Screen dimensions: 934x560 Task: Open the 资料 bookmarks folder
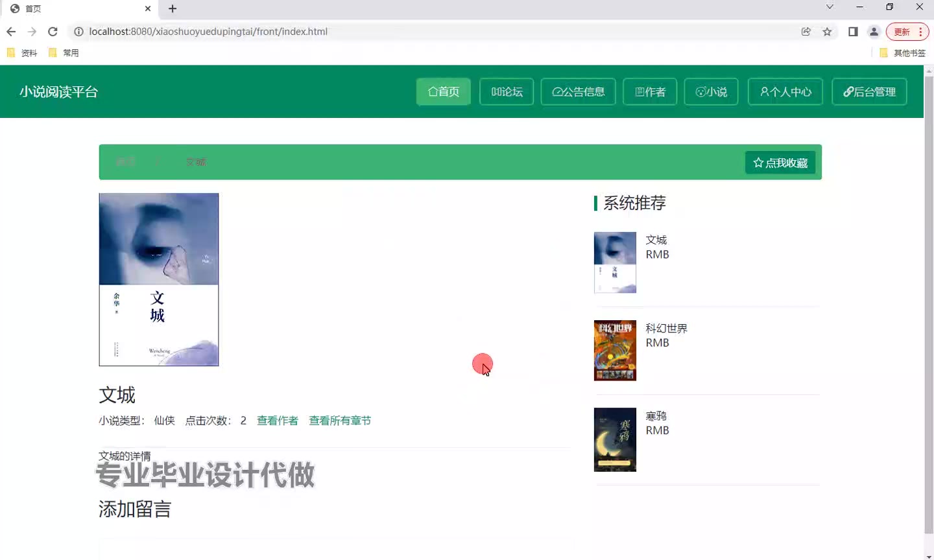click(x=22, y=53)
